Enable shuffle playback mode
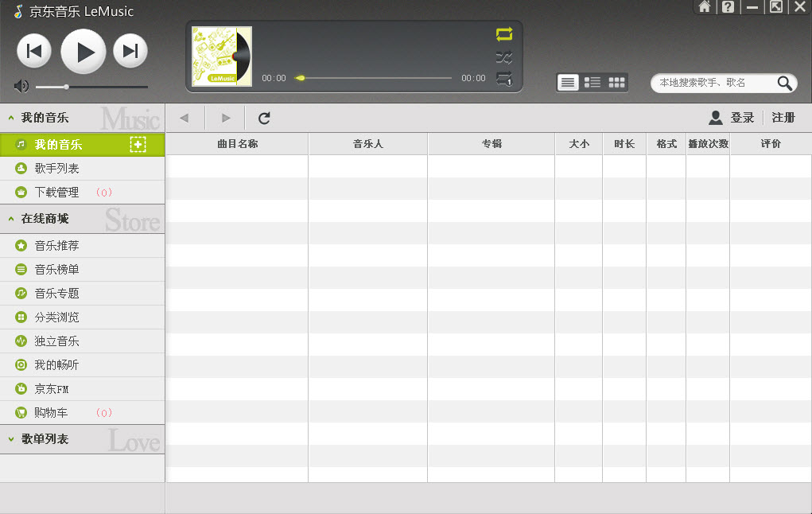 coord(504,57)
